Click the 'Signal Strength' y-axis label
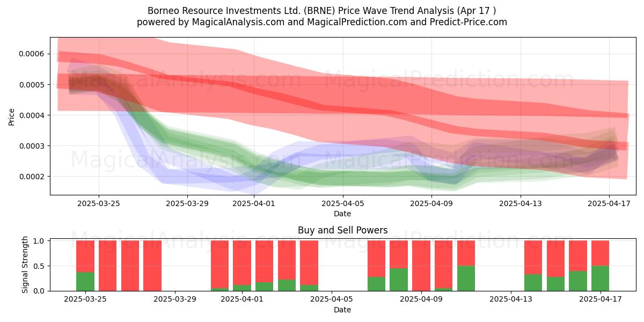The height and width of the screenshot is (322, 644). 25,266
